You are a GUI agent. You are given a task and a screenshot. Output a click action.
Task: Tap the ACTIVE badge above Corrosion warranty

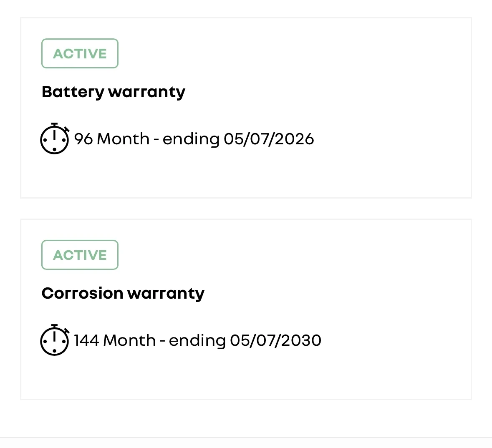pos(80,255)
